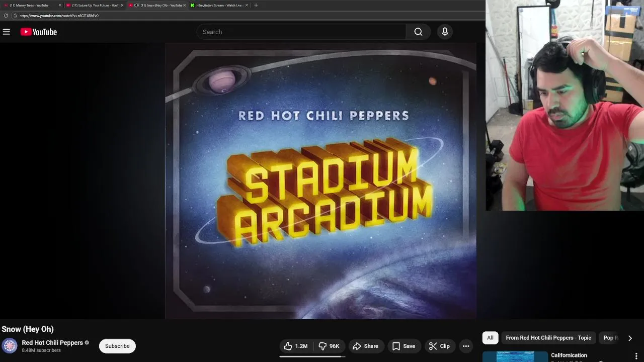Open a new browser tab
The width and height of the screenshot is (644, 362).
(x=256, y=5)
